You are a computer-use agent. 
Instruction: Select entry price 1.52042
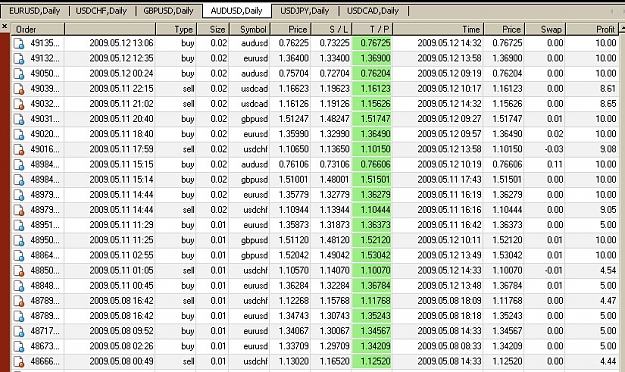pyautogui.click(x=293, y=255)
